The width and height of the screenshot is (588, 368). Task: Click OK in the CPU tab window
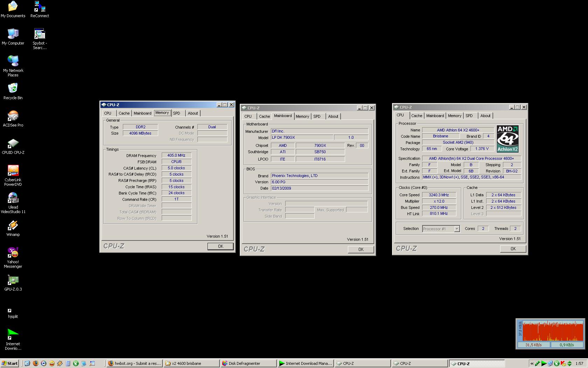[513, 249]
